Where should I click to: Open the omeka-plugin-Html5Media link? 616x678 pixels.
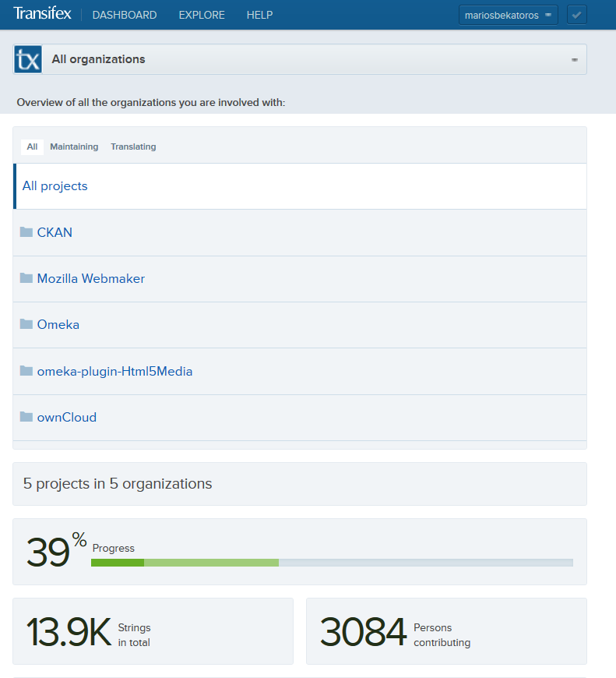114,371
